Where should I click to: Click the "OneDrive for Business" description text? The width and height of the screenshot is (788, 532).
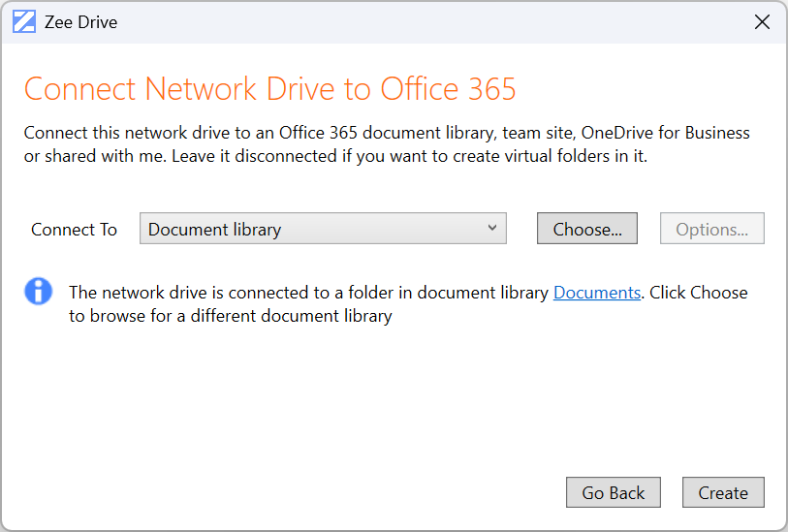665,133
